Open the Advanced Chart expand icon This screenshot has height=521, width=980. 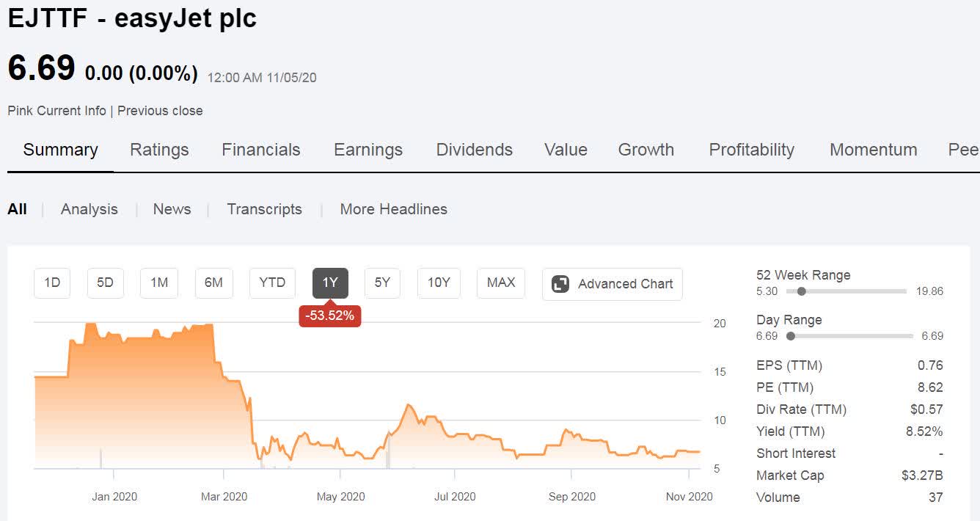560,284
